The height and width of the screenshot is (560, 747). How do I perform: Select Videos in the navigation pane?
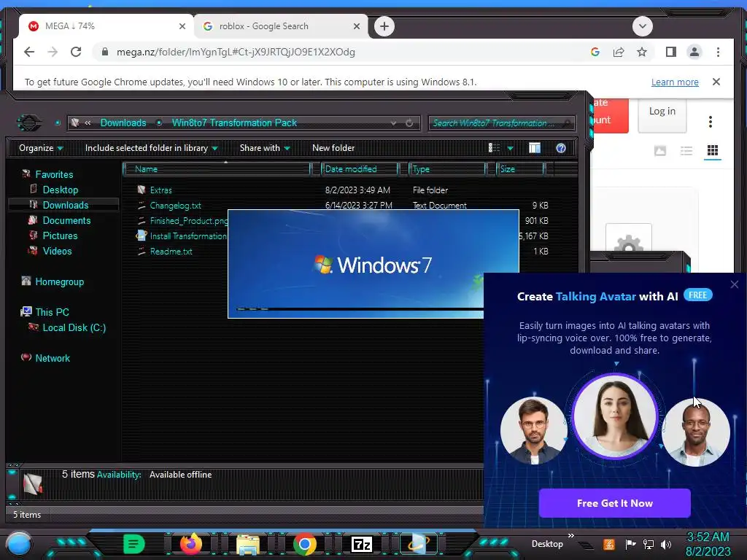pyautogui.click(x=57, y=251)
